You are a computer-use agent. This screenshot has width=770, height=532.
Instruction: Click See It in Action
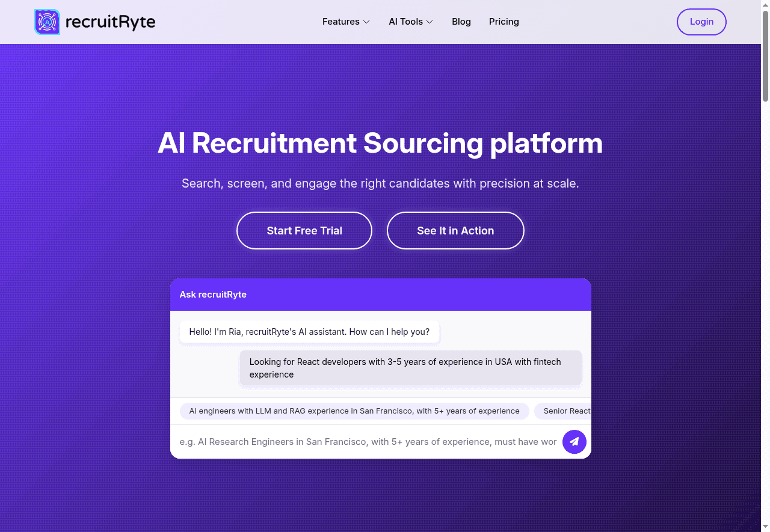[x=455, y=230]
